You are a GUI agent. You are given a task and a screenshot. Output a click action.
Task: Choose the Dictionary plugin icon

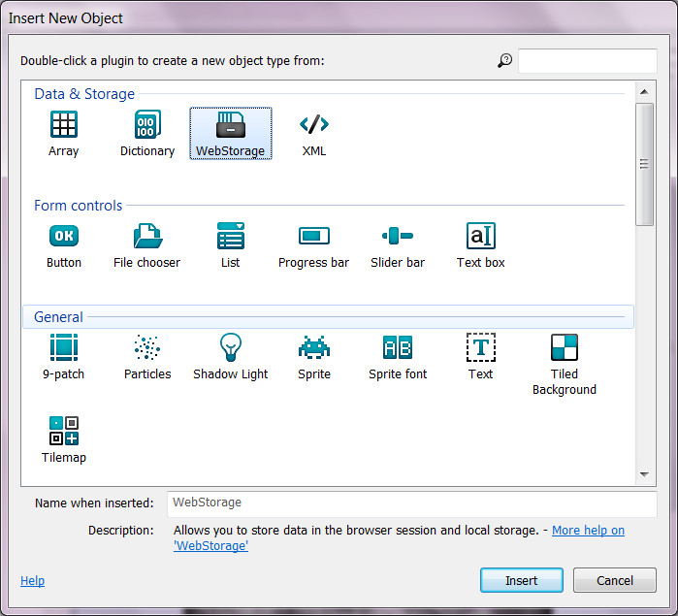pyautogui.click(x=147, y=125)
